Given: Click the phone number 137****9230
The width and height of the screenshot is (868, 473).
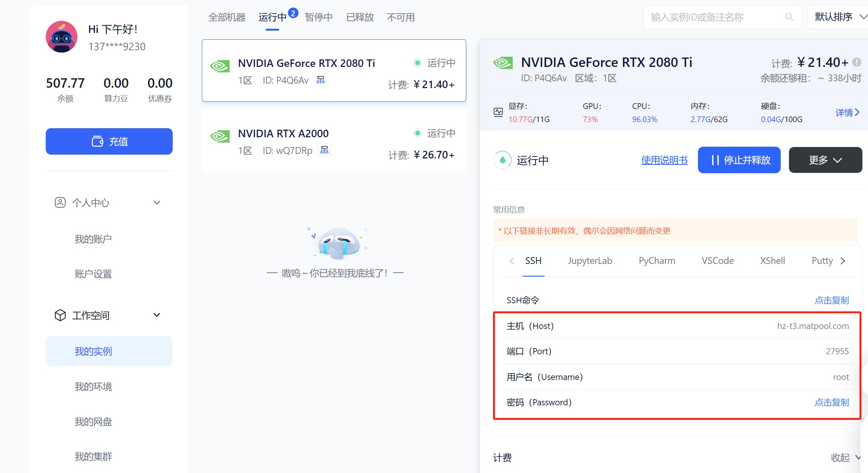Looking at the screenshot, I should point(117,47).
